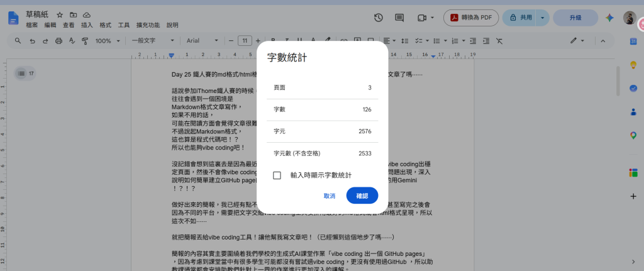644x271 pixels.
Task: Search the menus with the magnifier tool
Action: [18, 41]
